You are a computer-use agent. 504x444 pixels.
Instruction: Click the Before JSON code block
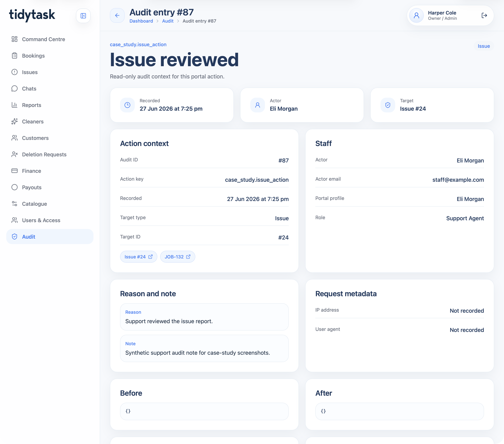point(204,411)
